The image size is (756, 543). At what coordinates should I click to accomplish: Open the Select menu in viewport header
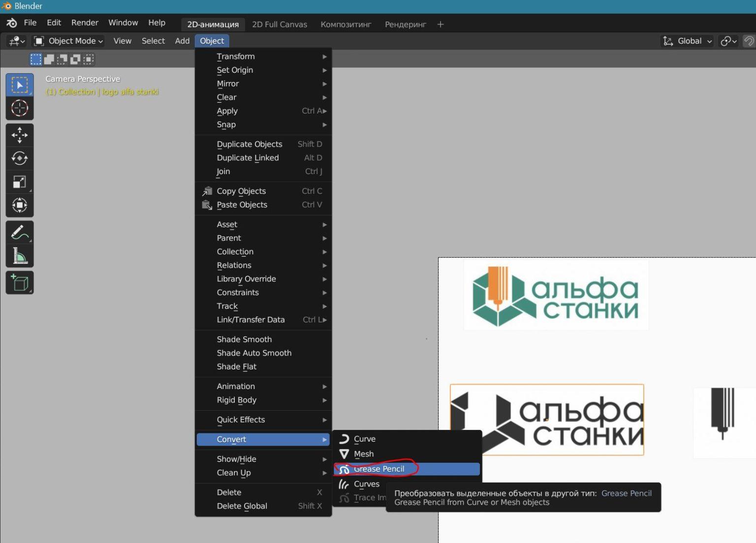click(x=153, y=41)
